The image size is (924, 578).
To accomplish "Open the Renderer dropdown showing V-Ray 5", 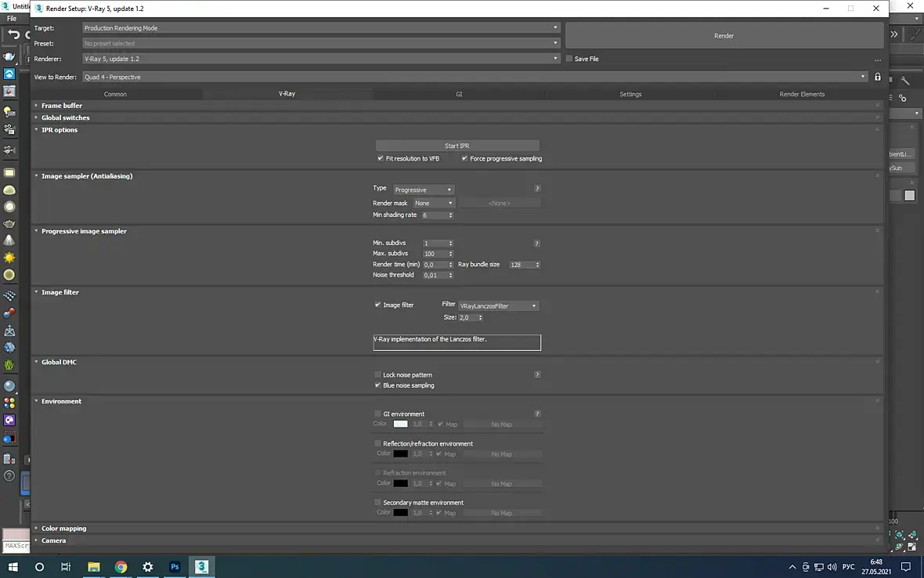I will tap(320, 59).
